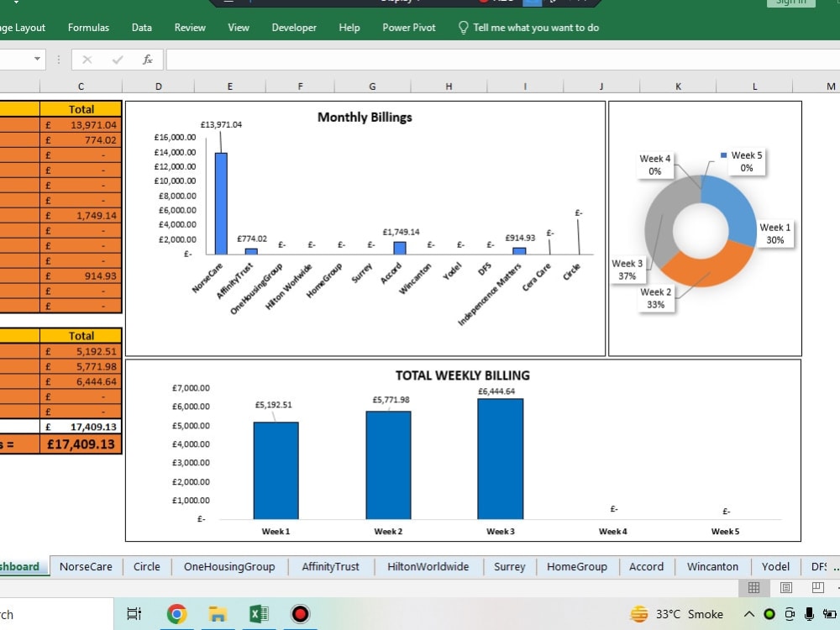The image size is (840, 630).
Task: Open Task View on the taskbar
Action: click(134, 614)
